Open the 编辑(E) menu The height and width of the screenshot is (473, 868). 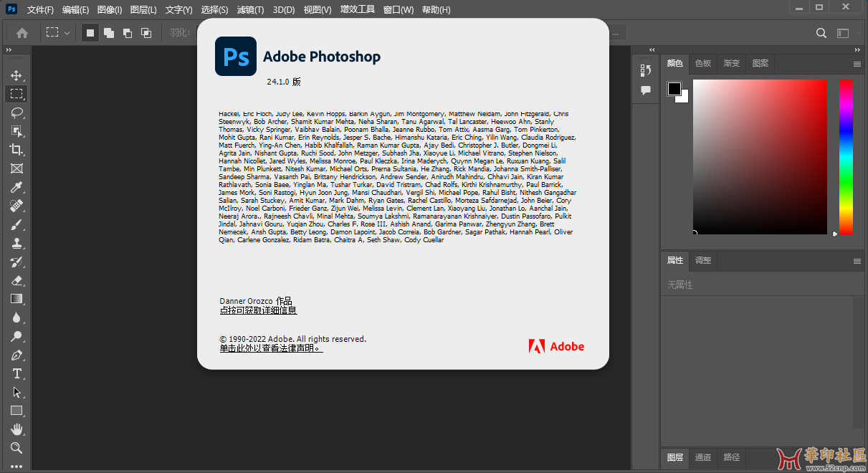click(x=75, y=10)
